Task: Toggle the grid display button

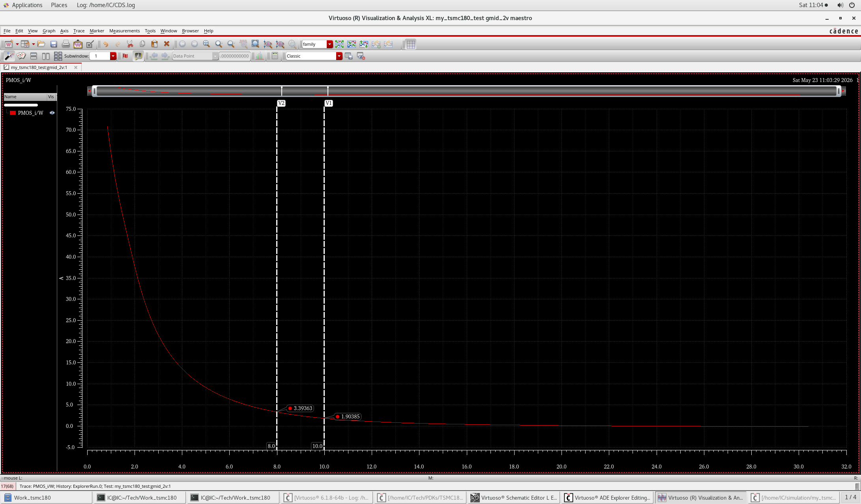Action: point(411,44)
